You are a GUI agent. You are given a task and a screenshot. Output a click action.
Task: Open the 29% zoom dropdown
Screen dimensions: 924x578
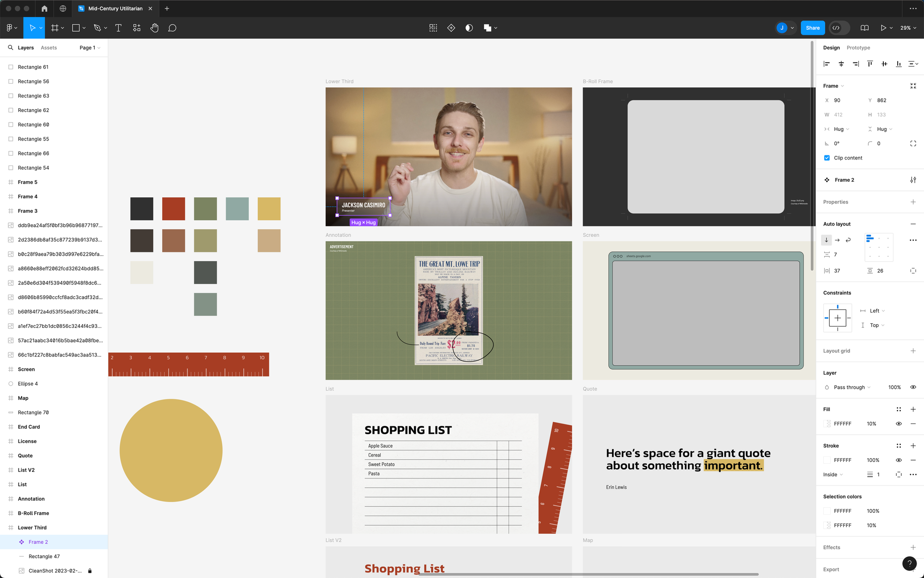[x=908, y=28]
